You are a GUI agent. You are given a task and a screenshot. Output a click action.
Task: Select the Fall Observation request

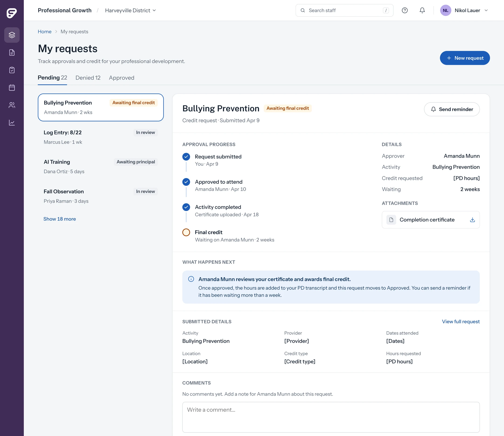click(x=101, y=196)
